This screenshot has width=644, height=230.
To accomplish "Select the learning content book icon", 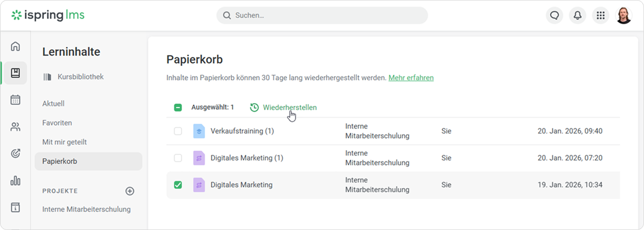I will coord(15,73).
